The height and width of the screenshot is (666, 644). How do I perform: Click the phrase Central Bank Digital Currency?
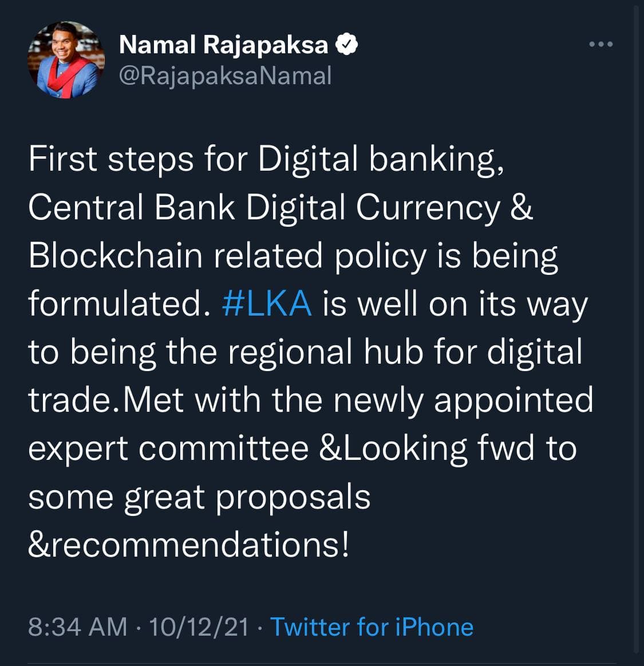click(x=264, y=208)
